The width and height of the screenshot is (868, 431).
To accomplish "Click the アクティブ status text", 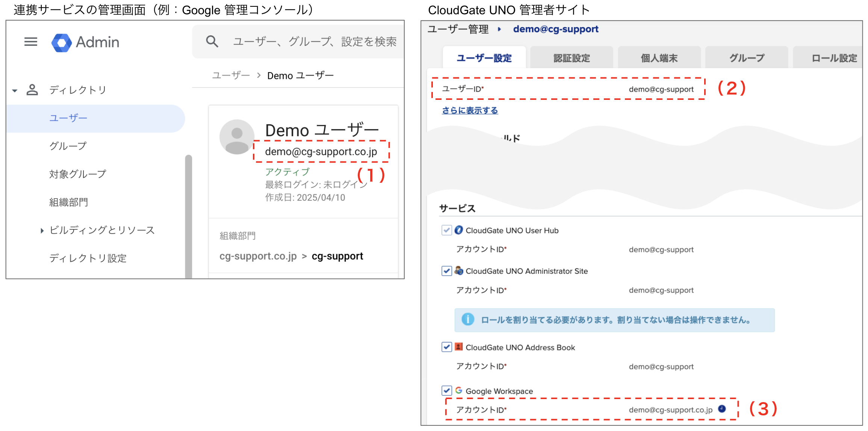I will pyautogui.click(x=287, y=172).
